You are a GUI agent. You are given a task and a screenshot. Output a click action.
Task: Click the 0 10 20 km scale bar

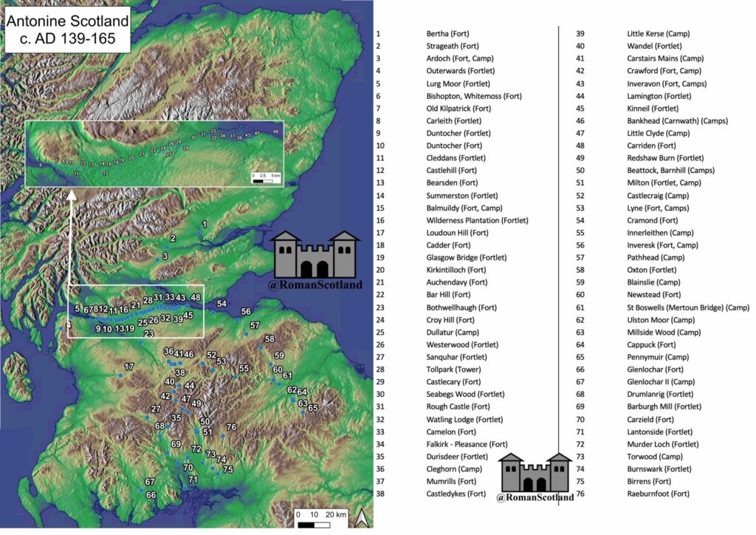(320, 519)
